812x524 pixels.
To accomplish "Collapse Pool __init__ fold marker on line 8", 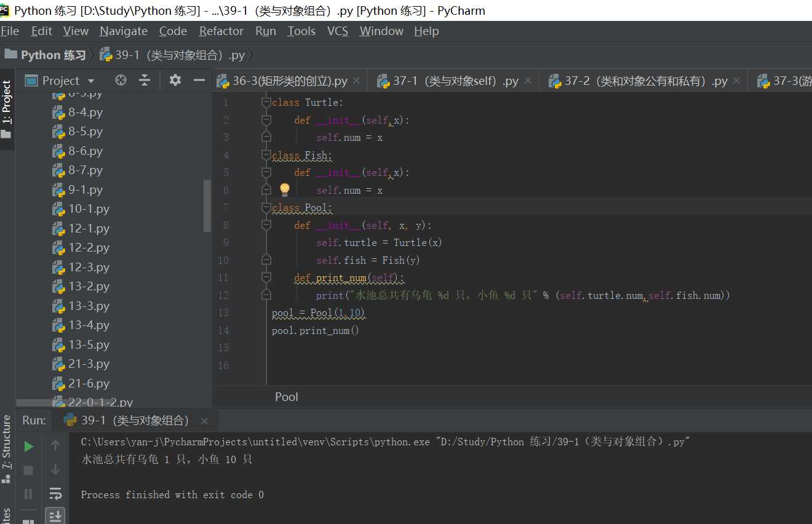I will pyautogui.click(x=266, y=225).
